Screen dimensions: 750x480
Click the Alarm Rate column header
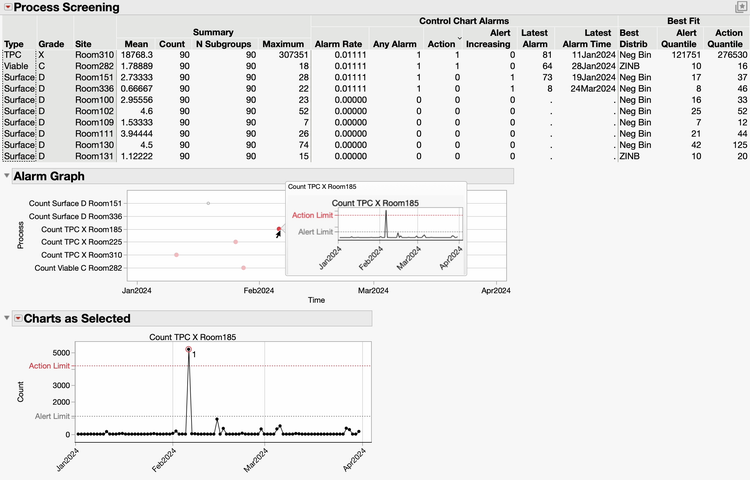(x=338, y=44)
